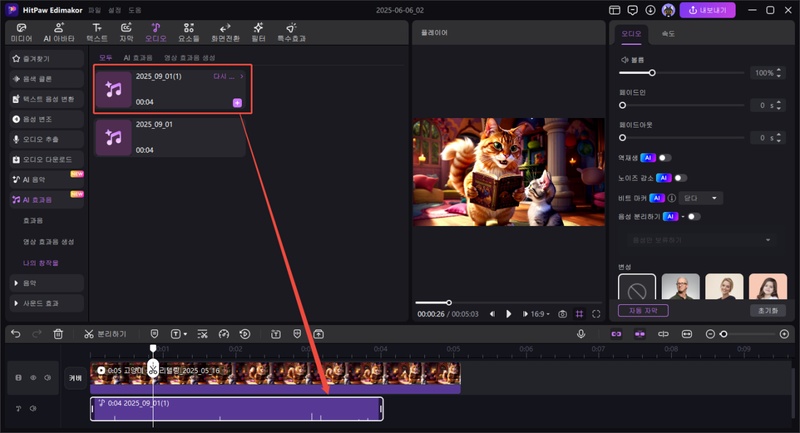
Task: Open the 미디어 media panel
Action: coord(21,32)
